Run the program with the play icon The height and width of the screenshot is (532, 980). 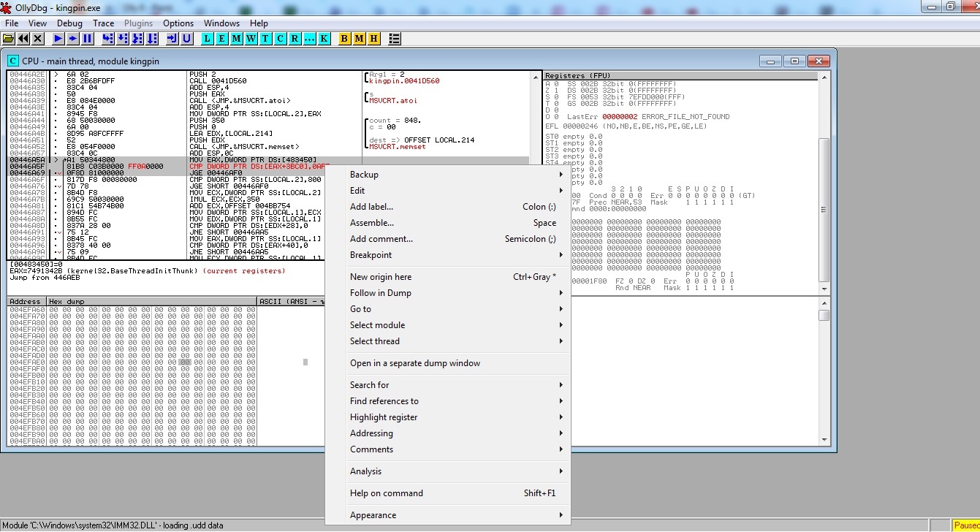[58, 38]
